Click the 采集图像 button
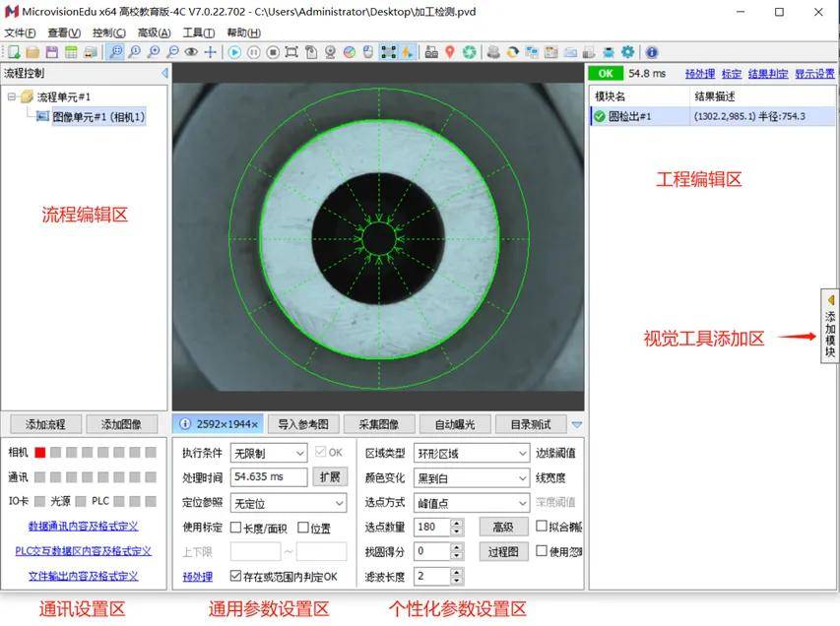Image resolution: width=840 pixels, height=626 pixels. [377, 424]
